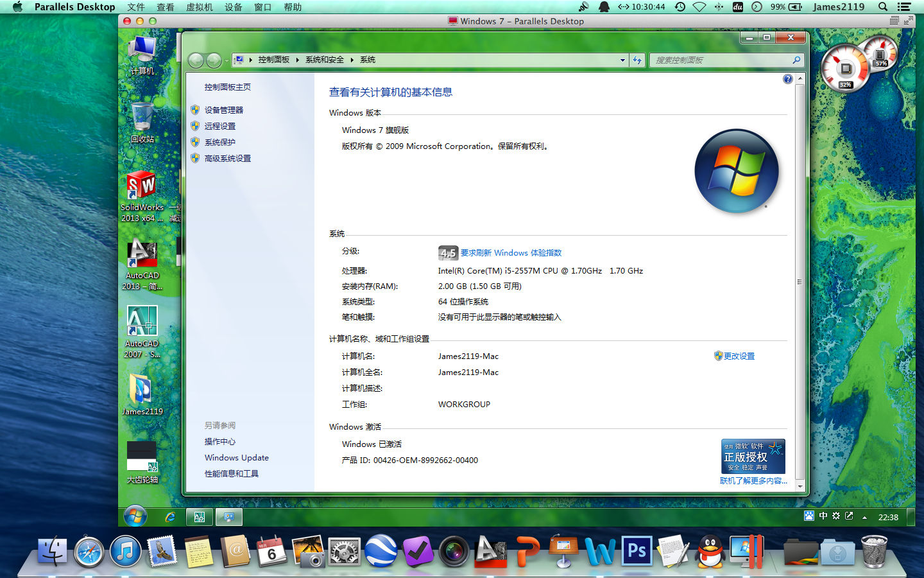The height and width of the screenshot is (578, 924).
Task: Click the system window vertical scrollbar
Action: [x=800, y=282]
